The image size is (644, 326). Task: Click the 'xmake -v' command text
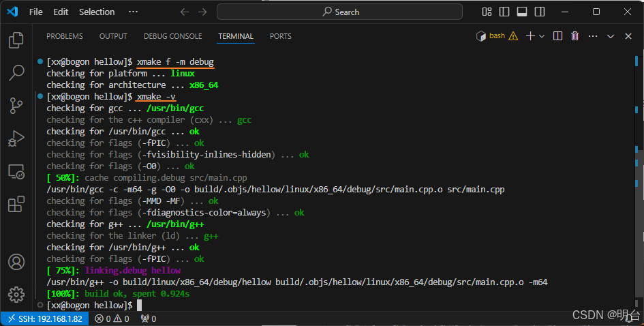click(x=156, y=97)
